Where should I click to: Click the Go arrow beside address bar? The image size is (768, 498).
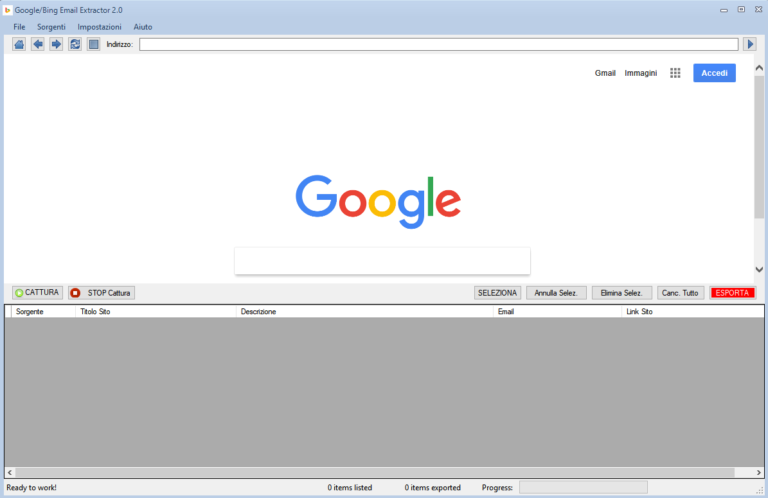(750, 44)
